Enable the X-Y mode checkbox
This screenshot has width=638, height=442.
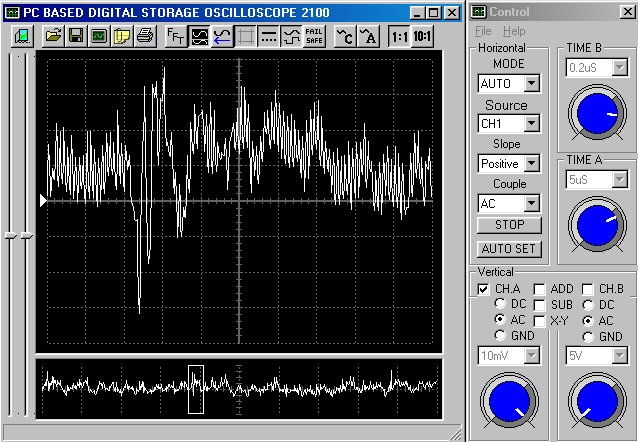click(x=540, y=320)
